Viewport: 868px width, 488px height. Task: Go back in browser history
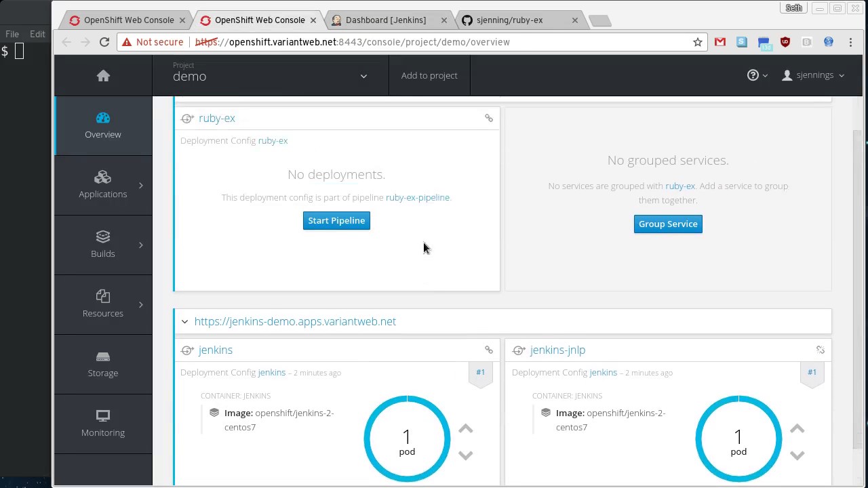(66, 42)
